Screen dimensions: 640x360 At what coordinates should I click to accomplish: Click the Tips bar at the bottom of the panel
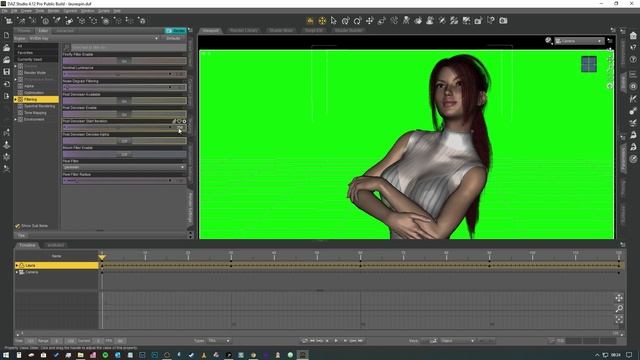click(100, 236)
